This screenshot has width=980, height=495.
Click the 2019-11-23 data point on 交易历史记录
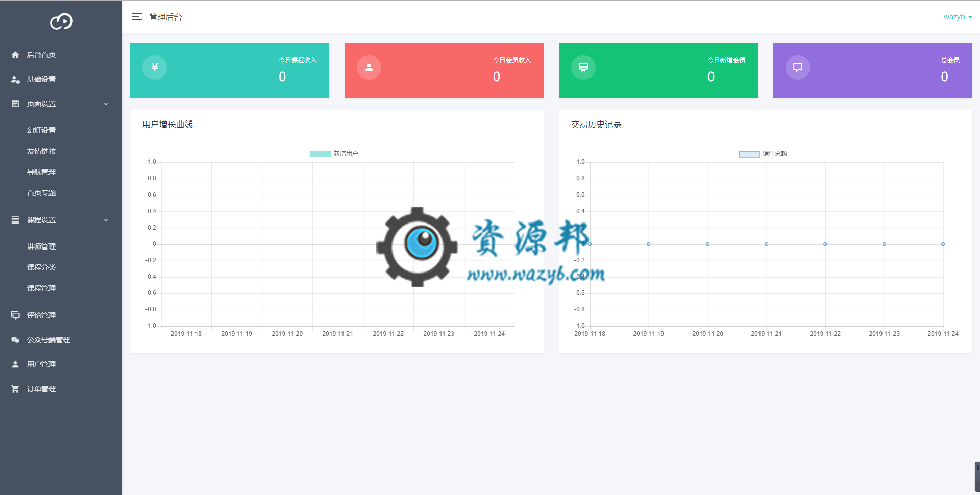885,244
